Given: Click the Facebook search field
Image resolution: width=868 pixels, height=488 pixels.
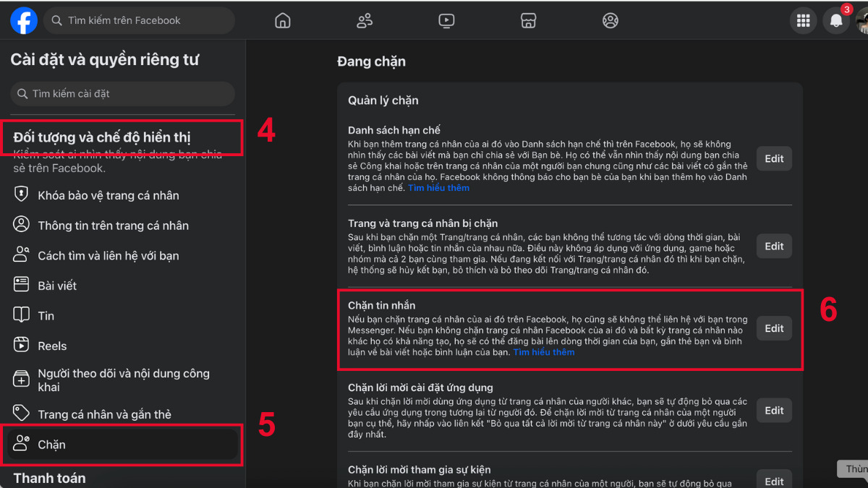Looking at the screenshot, I should pyautogui.click(x=140, y=21).
